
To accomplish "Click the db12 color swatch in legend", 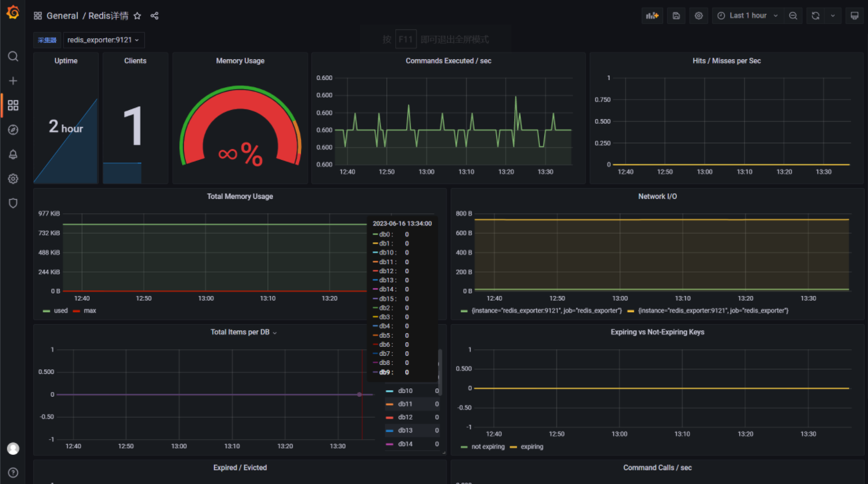I will 389,418.
